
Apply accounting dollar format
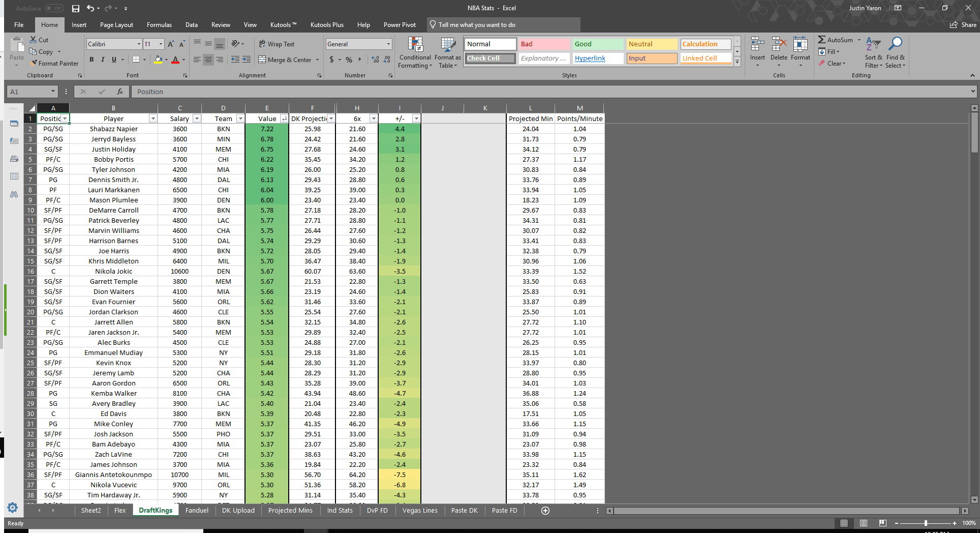[x=332, y=60]
